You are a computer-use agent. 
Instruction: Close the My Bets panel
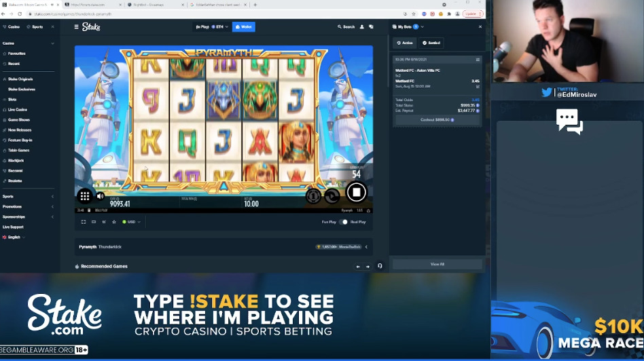coord(480,26)
